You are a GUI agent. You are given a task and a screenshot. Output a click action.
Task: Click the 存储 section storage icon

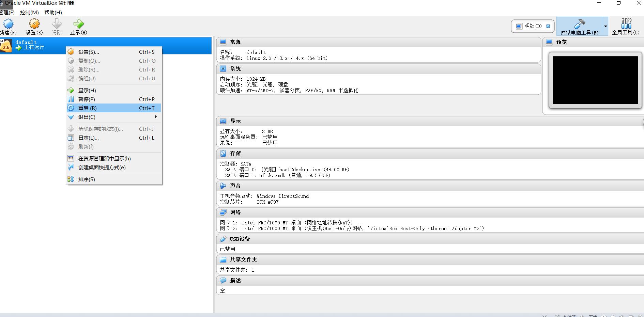coord(224,153)
